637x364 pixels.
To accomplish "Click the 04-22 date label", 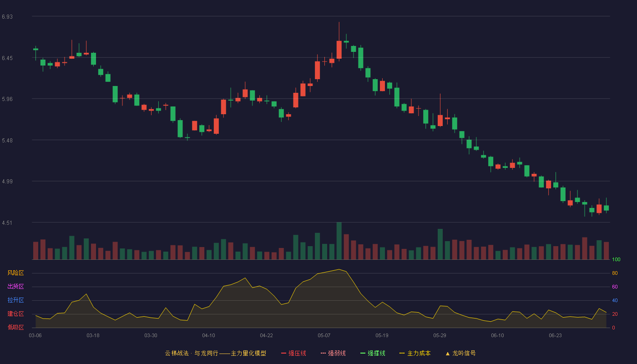I will [x=266, y=335].
